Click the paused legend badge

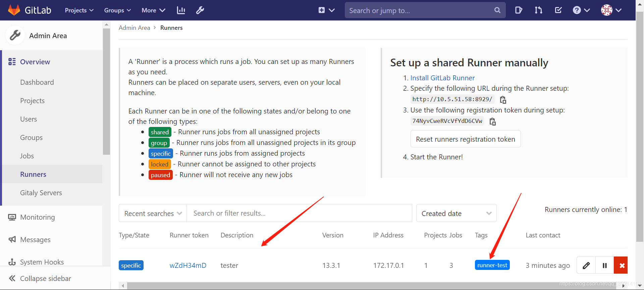(x=161, y=175)
